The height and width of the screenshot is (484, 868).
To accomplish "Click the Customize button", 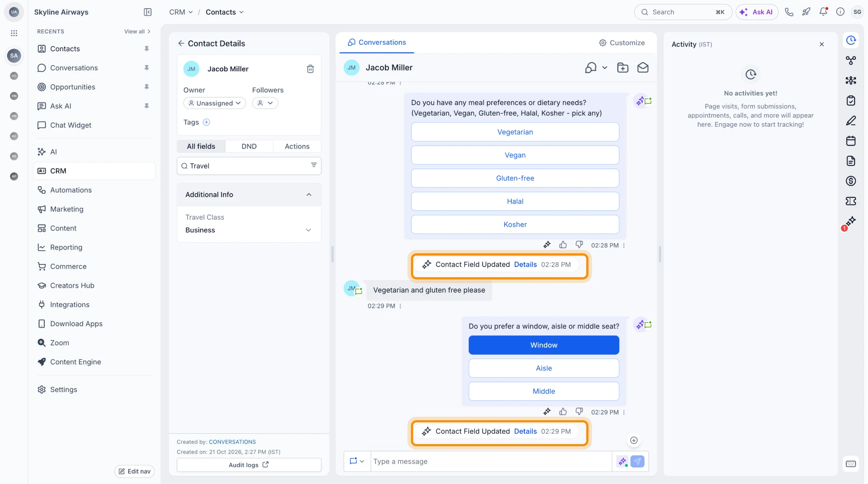I will pos(621,43).
